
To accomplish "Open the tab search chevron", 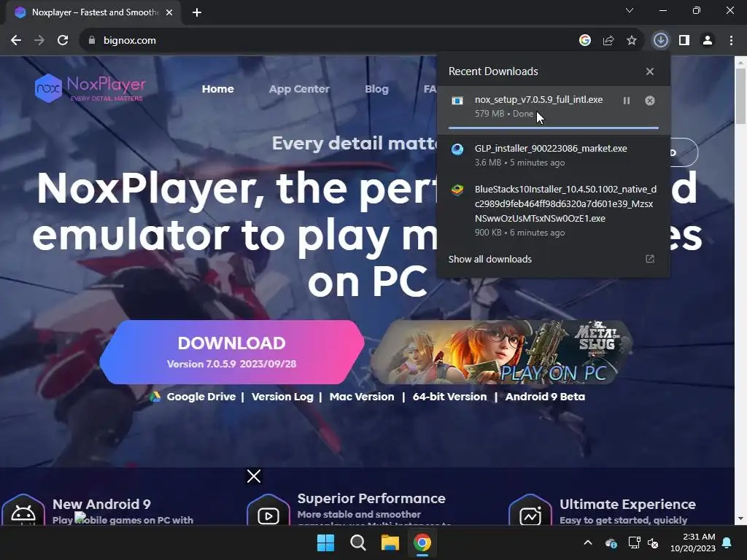I will click(x=630, y=10).
